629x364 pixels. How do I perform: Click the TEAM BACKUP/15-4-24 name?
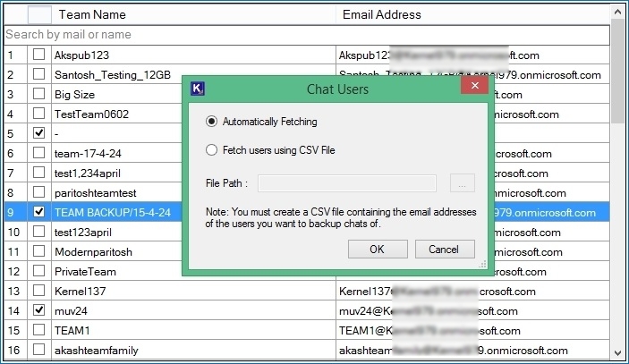tap(113, 213)
